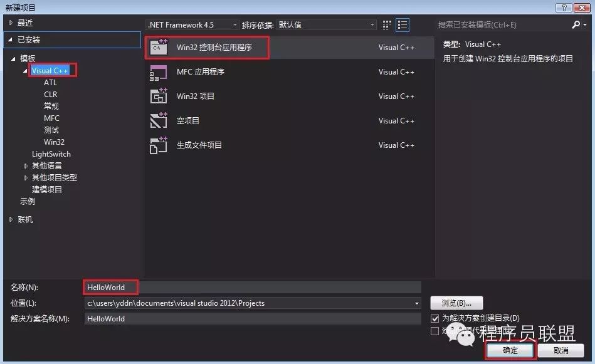
Task: Select ATL under Visual C++
Action: (x=50, y=83)
